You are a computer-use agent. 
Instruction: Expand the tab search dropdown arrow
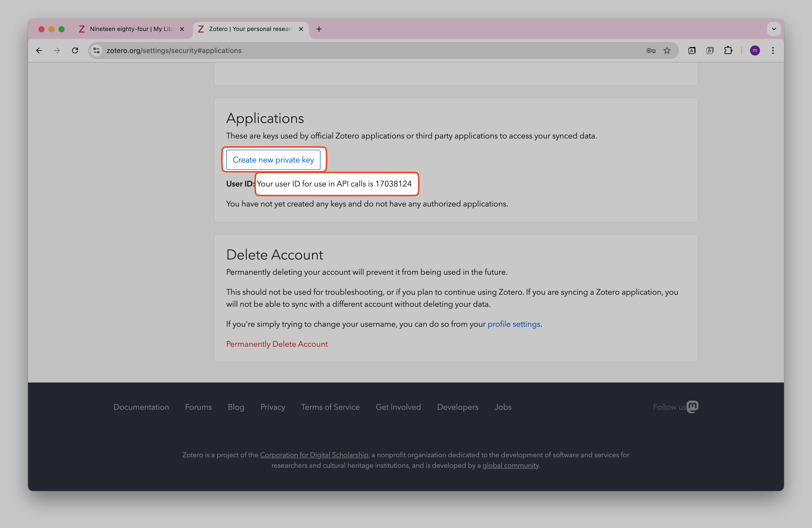(774, 29)
